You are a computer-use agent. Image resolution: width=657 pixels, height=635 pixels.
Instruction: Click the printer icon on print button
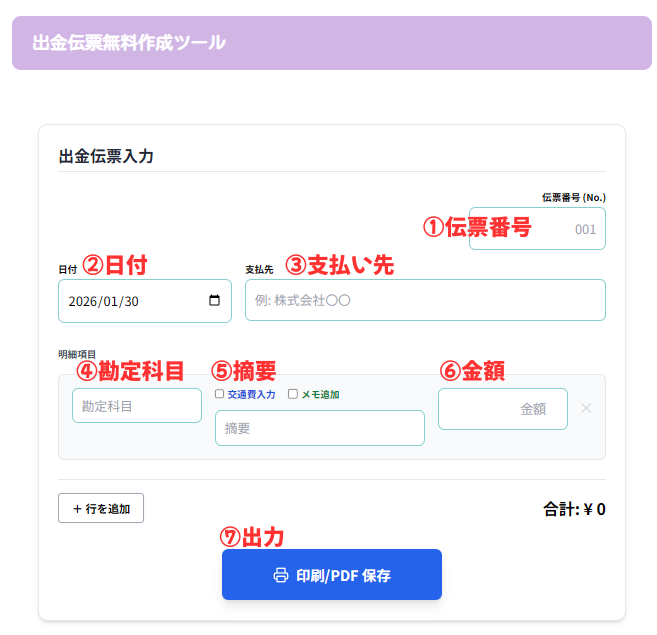[x=281, y=575]
